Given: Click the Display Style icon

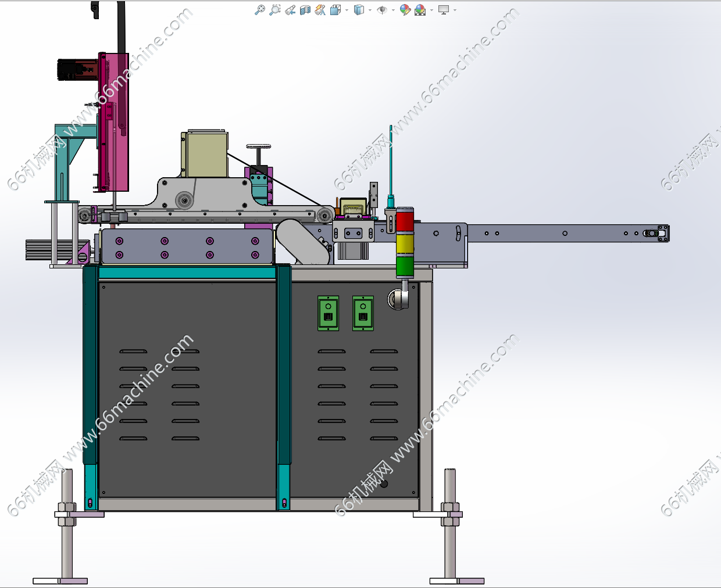Looking at the screenshot, I should (x=359, y=10).
